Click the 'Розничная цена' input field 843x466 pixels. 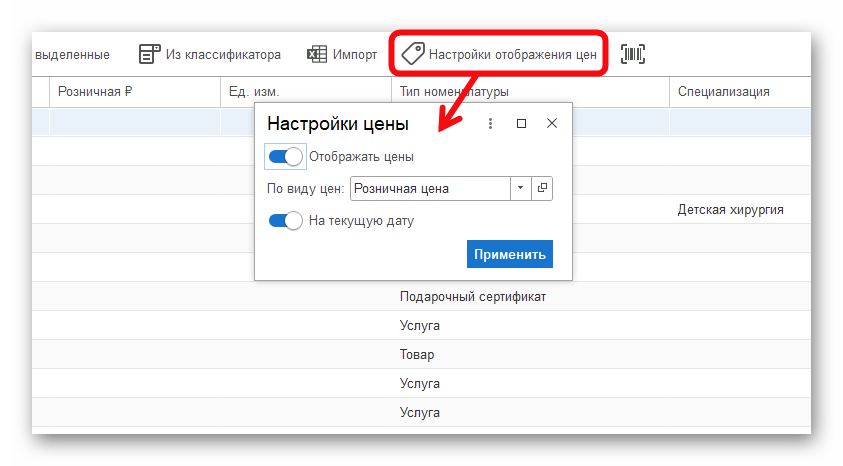pos(430,188)
